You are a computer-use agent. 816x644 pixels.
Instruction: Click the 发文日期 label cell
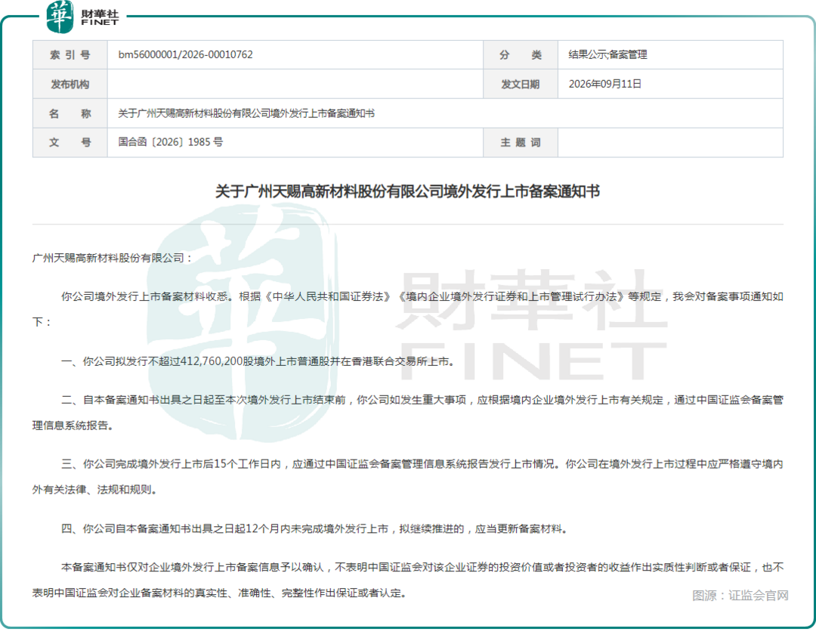[521, 85]
